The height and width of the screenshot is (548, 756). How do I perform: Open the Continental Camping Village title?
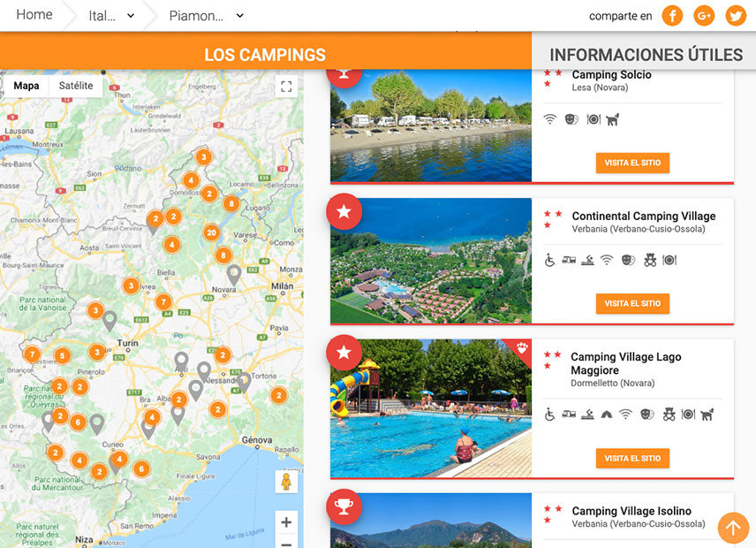tap(644, 217)
